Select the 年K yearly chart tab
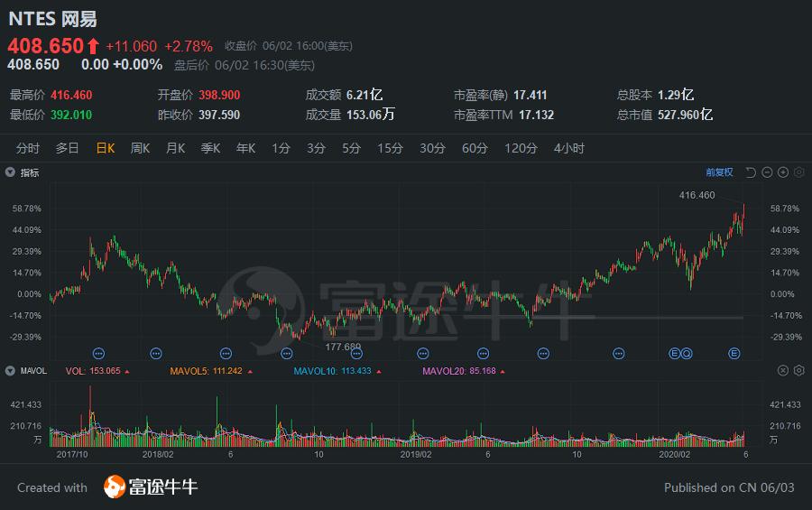 (x=246, y=148)
